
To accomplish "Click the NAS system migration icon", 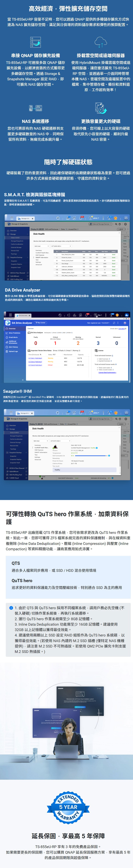I will pos(35,108).
